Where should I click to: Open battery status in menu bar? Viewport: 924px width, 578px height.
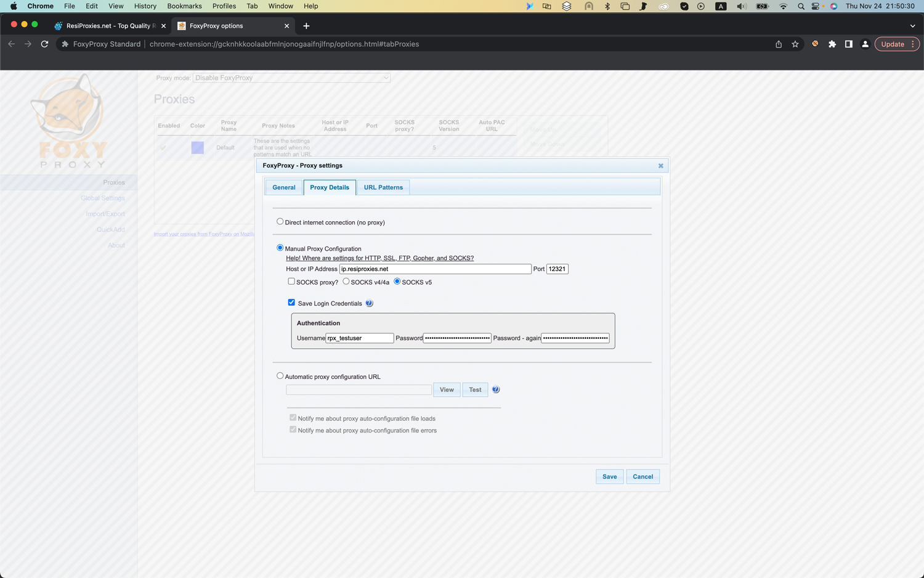click(762, 6)
